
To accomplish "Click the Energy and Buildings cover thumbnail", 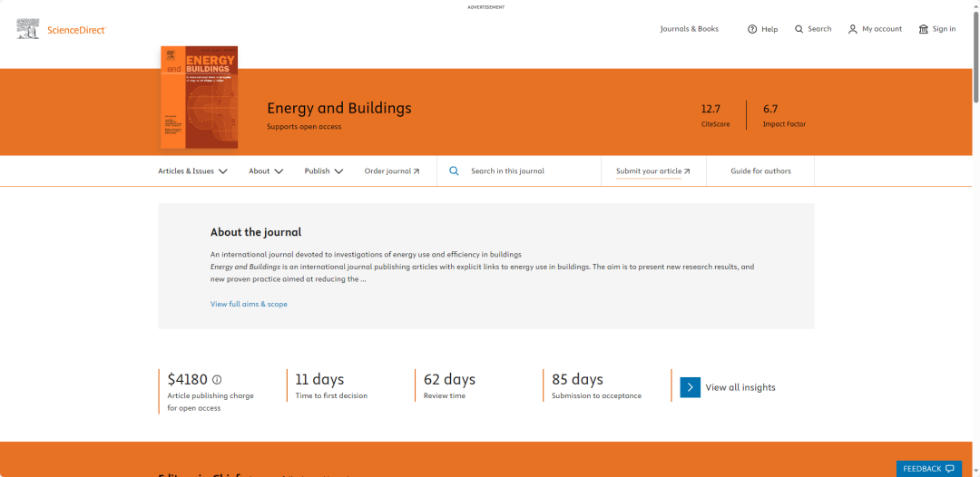I will (200, 97).
